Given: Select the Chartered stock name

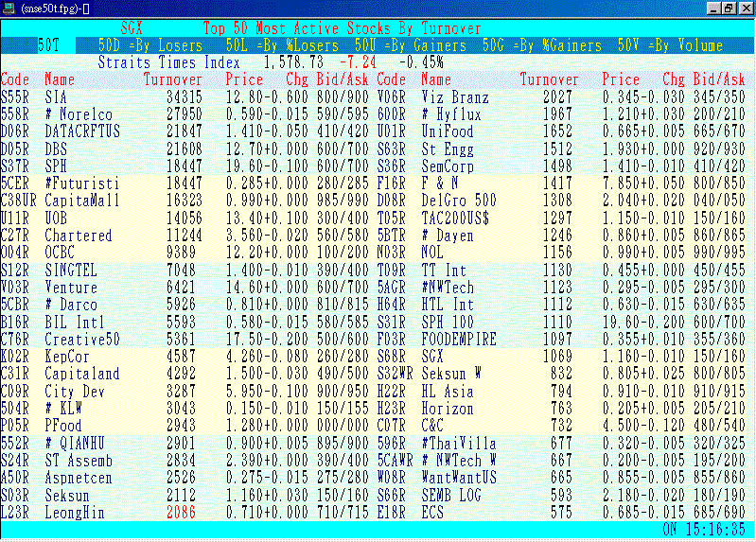Looking at the screenshot, I should [79, 236].
